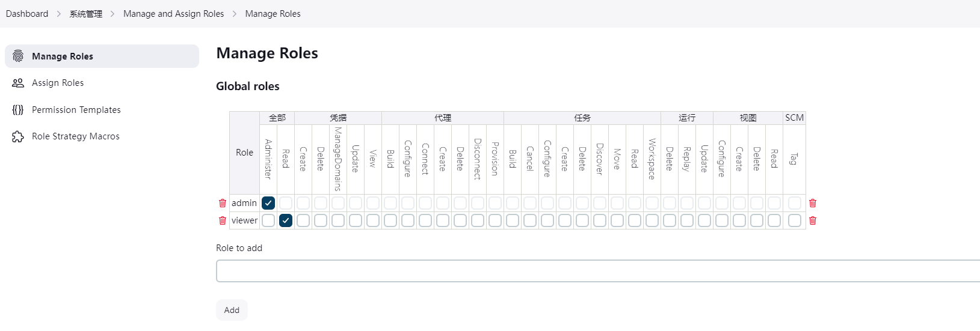Screen dimensions: 980x331
Task: Click the people icon beside Assign Roles
Action: coord(18,83)
